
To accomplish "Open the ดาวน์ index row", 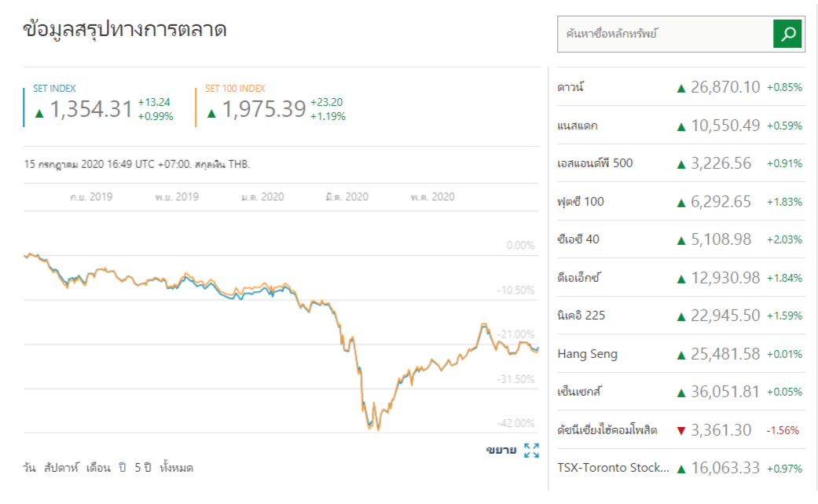I will tap(570, 87).
